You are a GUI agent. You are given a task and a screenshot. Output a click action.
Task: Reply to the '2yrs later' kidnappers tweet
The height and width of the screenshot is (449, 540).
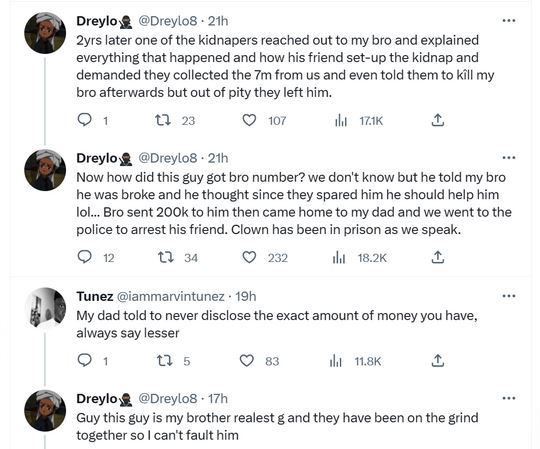(84, 120)
